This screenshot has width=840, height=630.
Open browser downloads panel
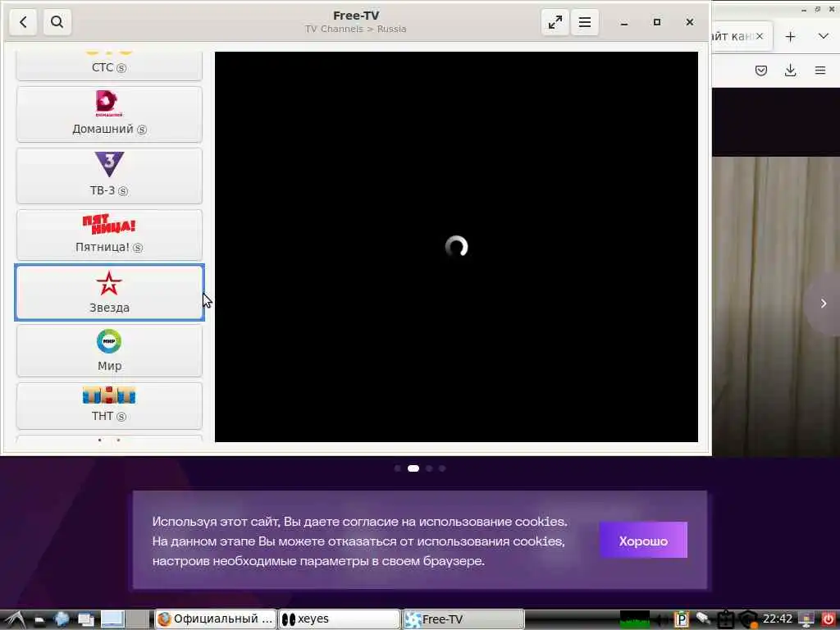pos(790,71)
